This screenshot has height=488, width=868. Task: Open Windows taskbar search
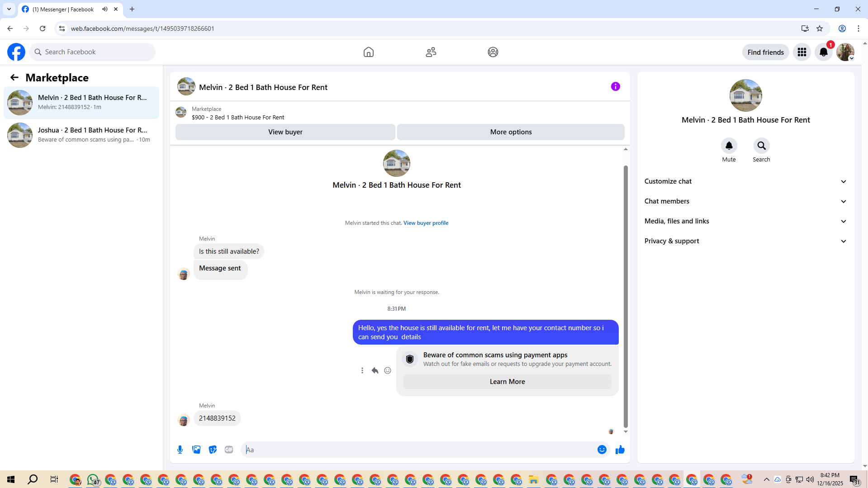click(x=33, y=479)
